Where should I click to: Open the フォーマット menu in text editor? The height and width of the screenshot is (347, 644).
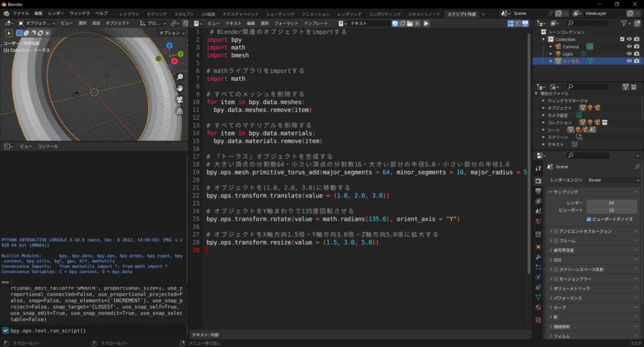pyautogui.click(x=286, y=23)
